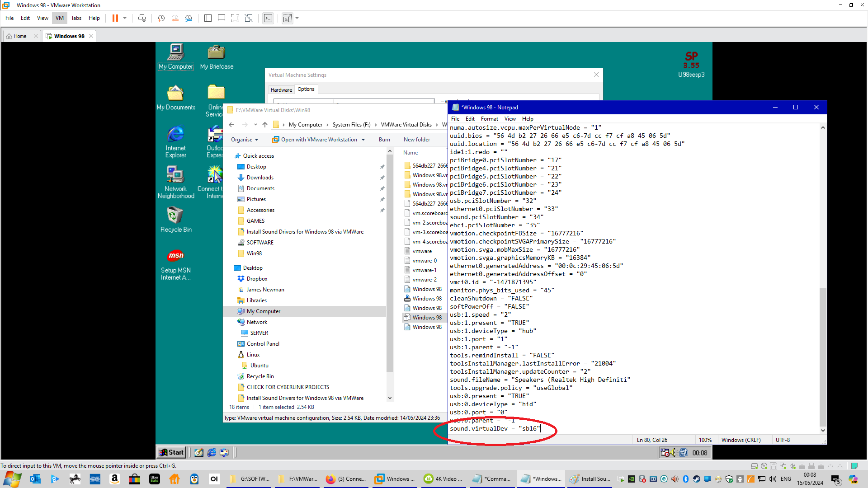Send Ctrl+Alt+Del to the VM

click(142, 18)
